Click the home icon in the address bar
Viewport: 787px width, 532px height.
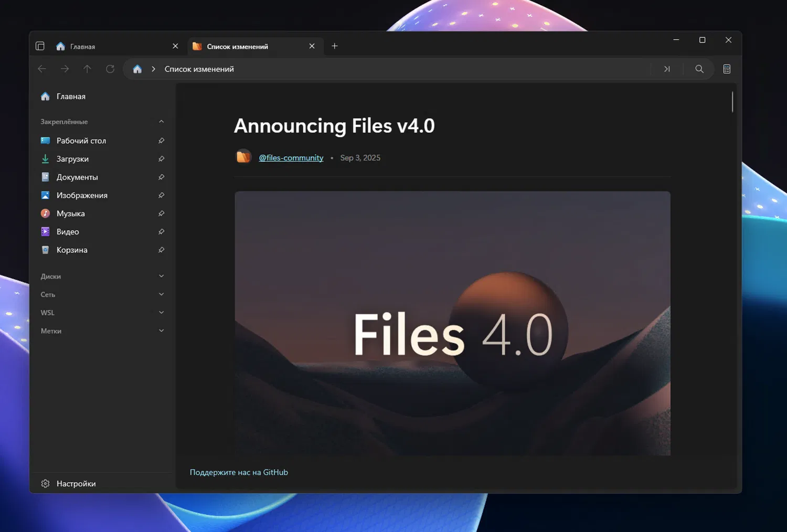(137, 69)
